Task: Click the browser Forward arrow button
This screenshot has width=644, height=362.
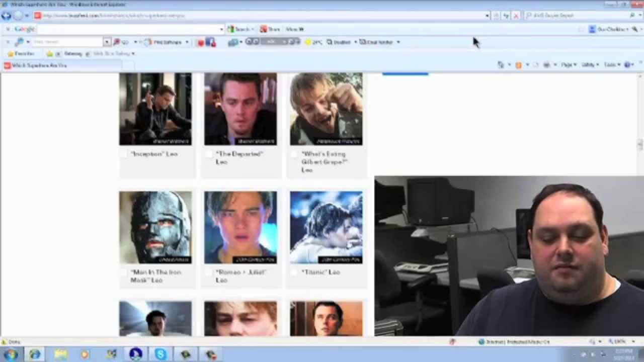Action: 18,16
